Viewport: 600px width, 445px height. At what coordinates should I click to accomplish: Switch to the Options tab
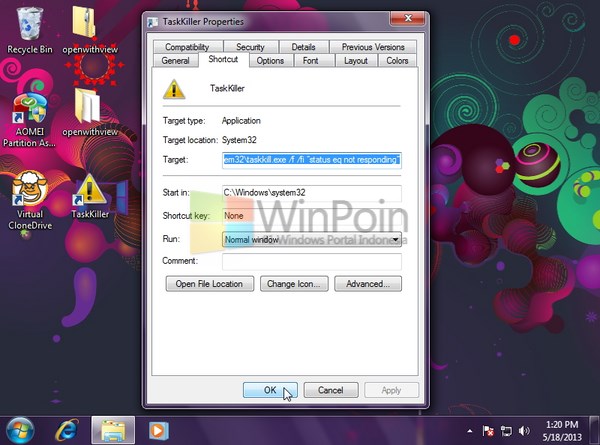(x=270, y=60)
